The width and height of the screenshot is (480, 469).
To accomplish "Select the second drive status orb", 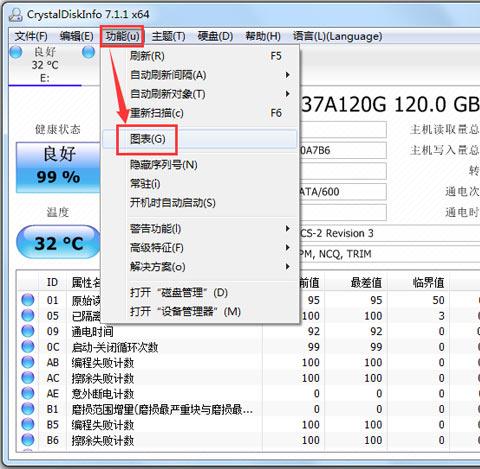I will pos(88,52).
